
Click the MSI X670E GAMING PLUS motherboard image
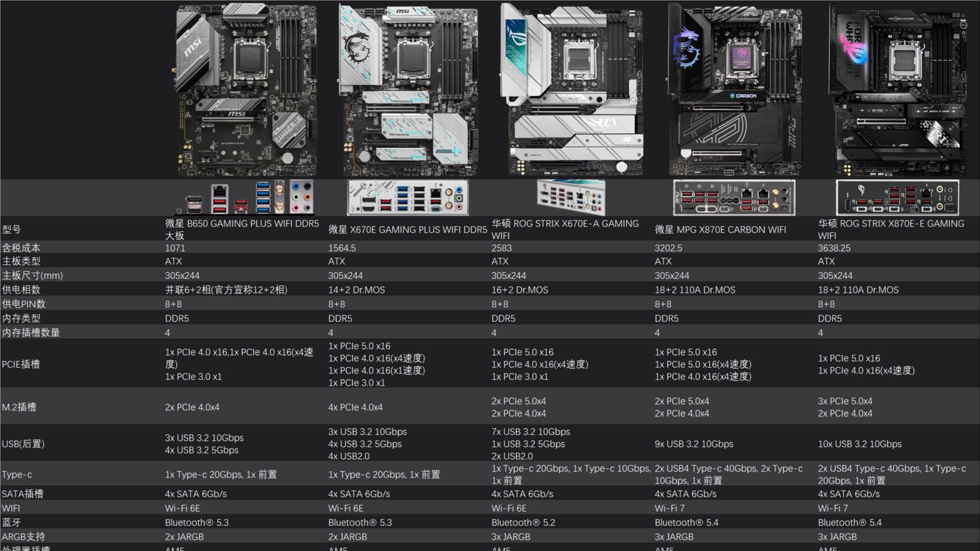(408, 90)
